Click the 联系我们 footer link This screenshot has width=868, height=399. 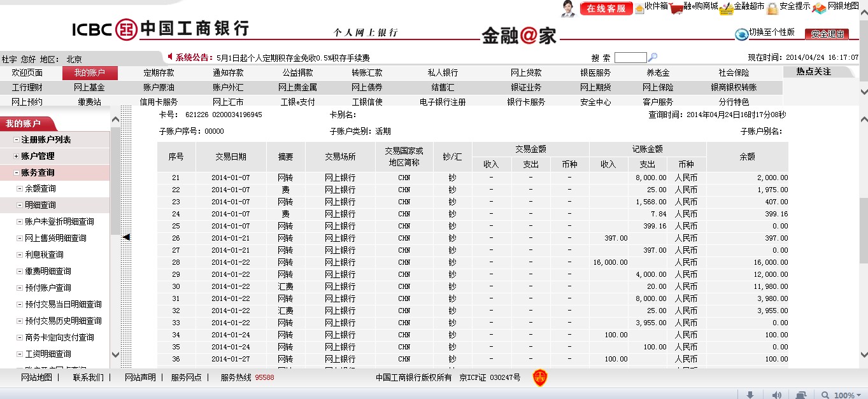89,377
